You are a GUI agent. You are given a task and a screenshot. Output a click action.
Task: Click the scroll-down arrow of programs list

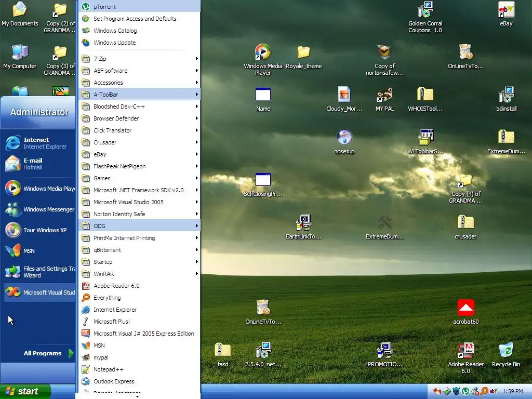coord(137,396)
